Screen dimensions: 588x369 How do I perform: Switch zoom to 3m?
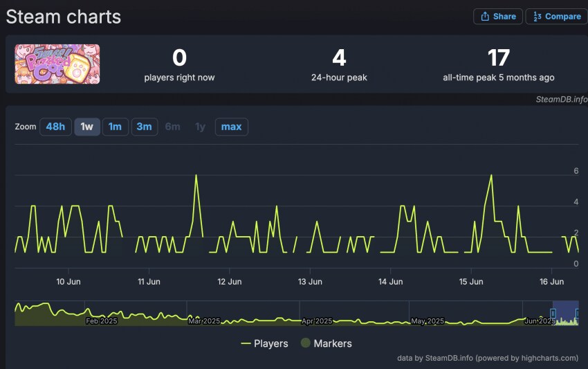[145, 127]
